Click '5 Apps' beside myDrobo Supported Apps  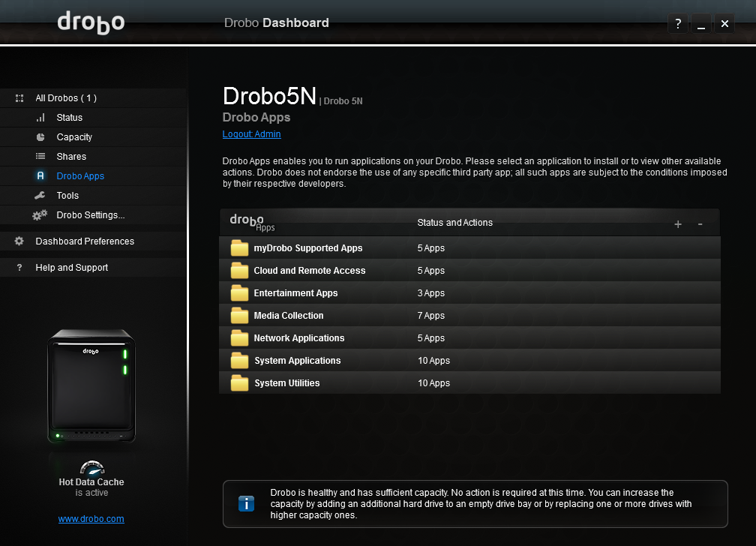[431, 248]
